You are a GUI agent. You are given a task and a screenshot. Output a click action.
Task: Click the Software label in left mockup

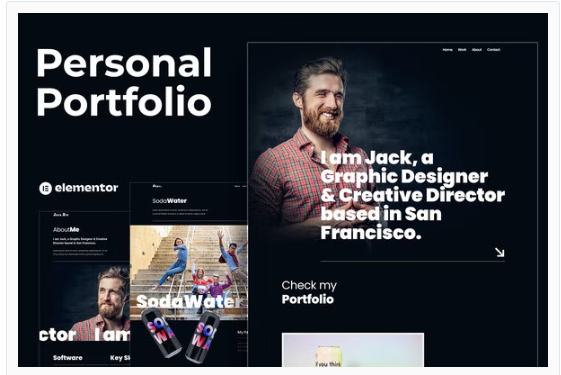(68, 357)
